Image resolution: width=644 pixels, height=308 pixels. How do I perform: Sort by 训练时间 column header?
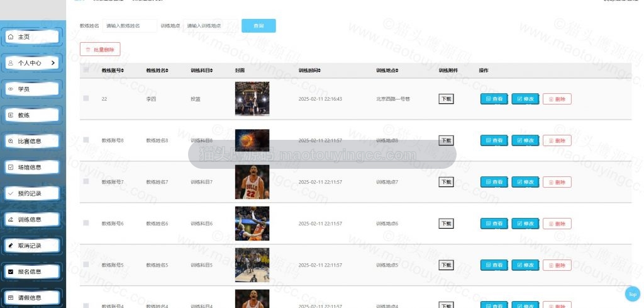pyautogui.click(x=309, y=71)
